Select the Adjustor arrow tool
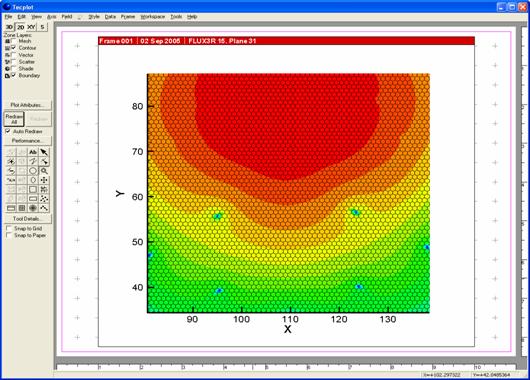Screen dimensions: 530x380 coord(44,161)
